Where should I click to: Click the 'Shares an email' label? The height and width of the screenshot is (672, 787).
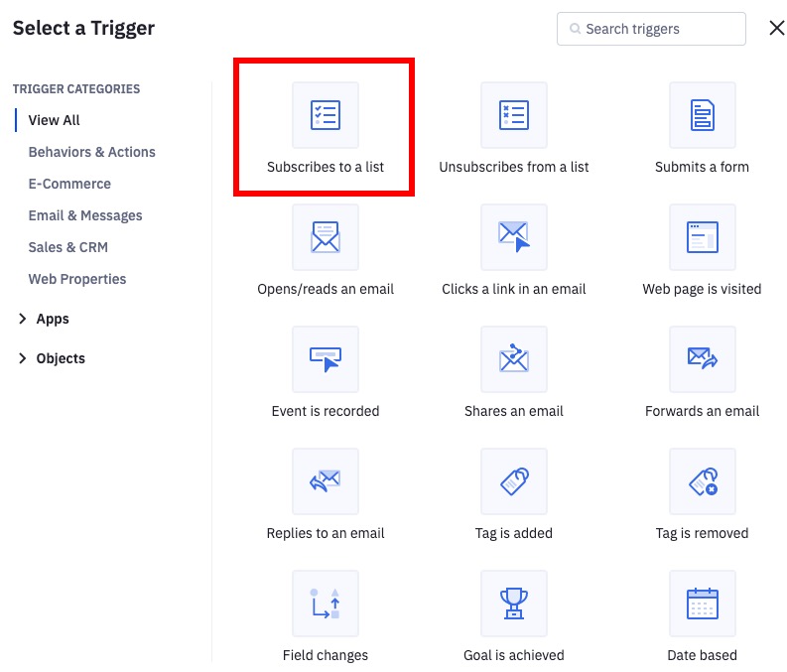[x=514, y=411]
